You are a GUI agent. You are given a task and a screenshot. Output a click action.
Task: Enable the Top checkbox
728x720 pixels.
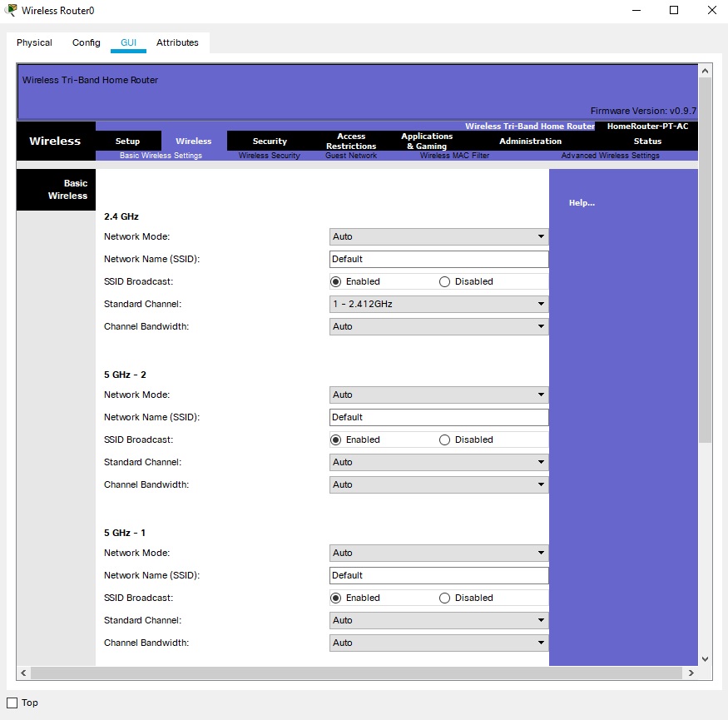pyautogui.click(x=12, y=703)
